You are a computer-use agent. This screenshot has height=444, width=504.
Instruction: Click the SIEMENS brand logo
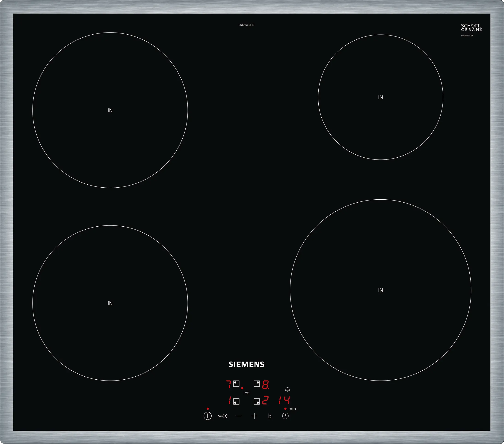pos(246,365)
